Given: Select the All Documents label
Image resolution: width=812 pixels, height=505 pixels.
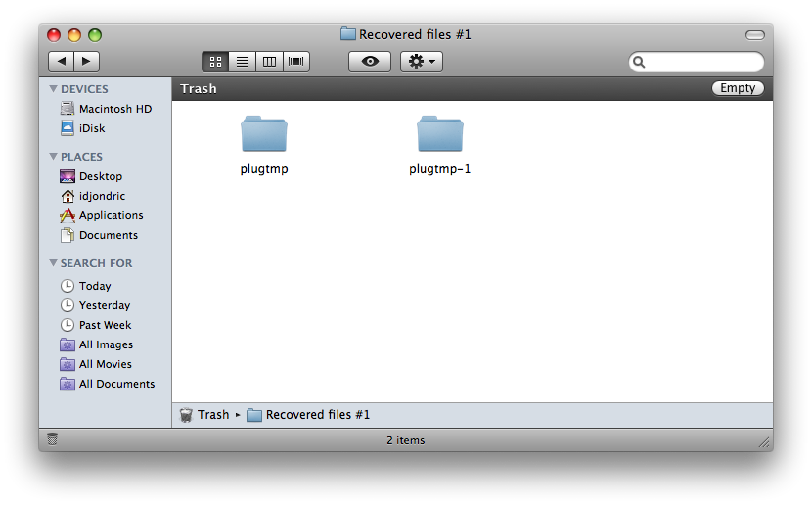Looking at the screenshot, I should 116,384.
